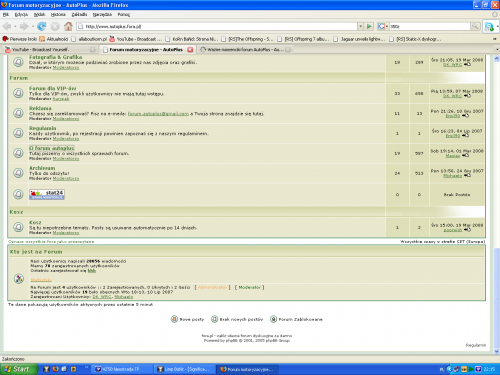This screenshot has width=500, height=375.
Task: Click the Firefox reload page icon
Action: pos(42,26)
